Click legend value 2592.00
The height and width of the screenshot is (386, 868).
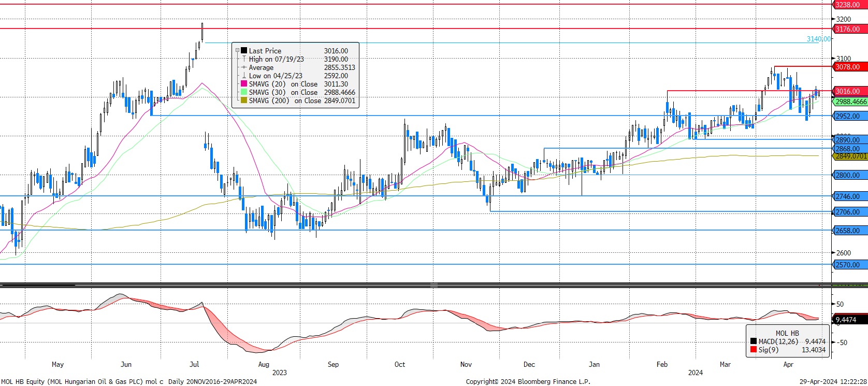click(x=336, y=76)
